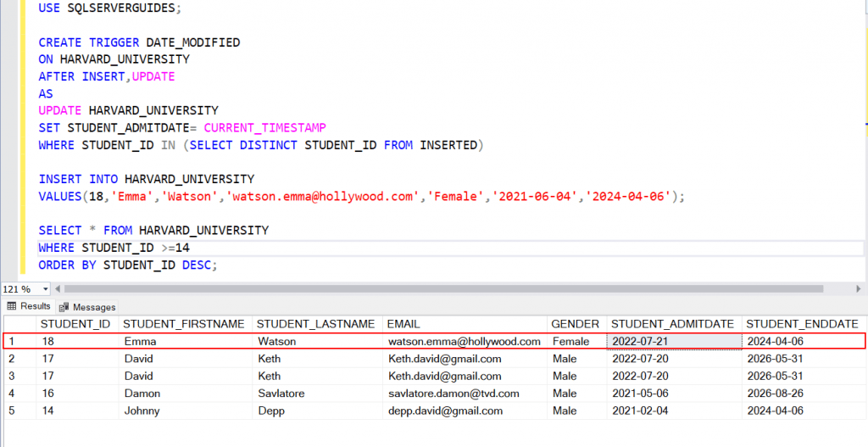Image resolution: width=868 pixels, height=447 pixels.
Task: Switch to the Results tab
Action: coord(29,306)
